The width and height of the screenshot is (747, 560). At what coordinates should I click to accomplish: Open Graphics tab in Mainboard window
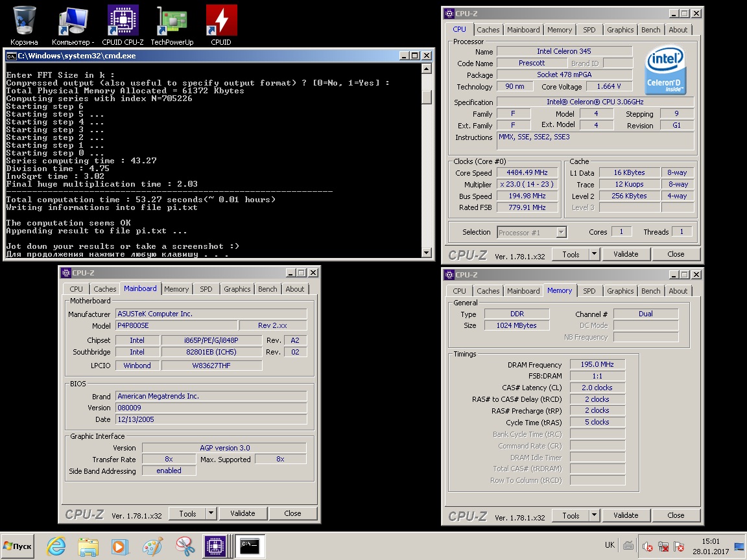[237, 289]
